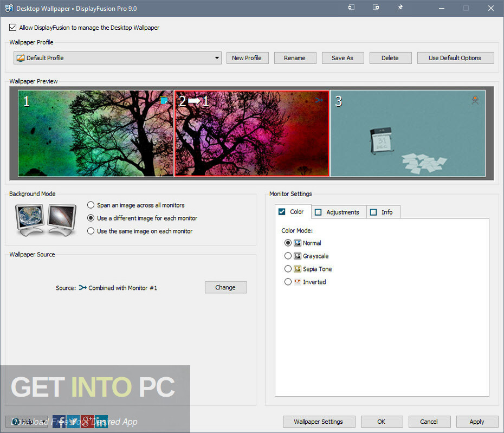Click the Combined with Monitor #1 text
504x433 pixels.
[123, 288]
